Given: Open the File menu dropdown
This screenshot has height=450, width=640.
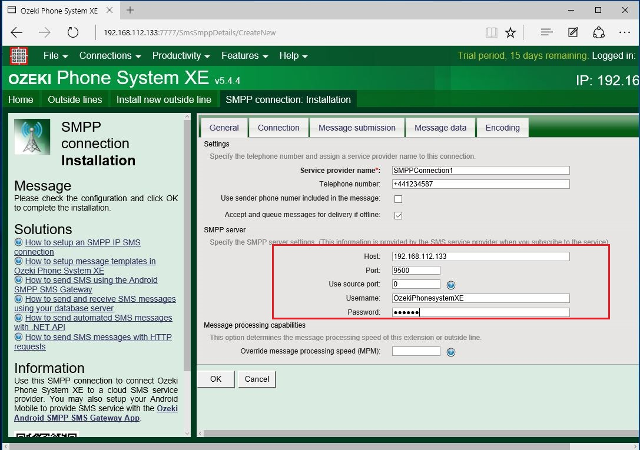Looking at the screenshot, I should coord(56,56).
